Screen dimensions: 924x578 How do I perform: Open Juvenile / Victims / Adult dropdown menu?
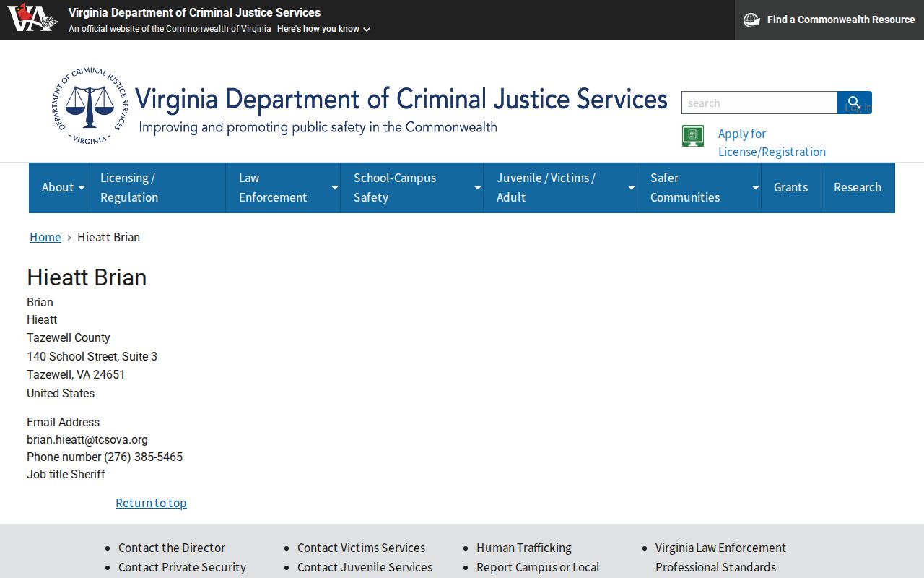tap(560, 188)
